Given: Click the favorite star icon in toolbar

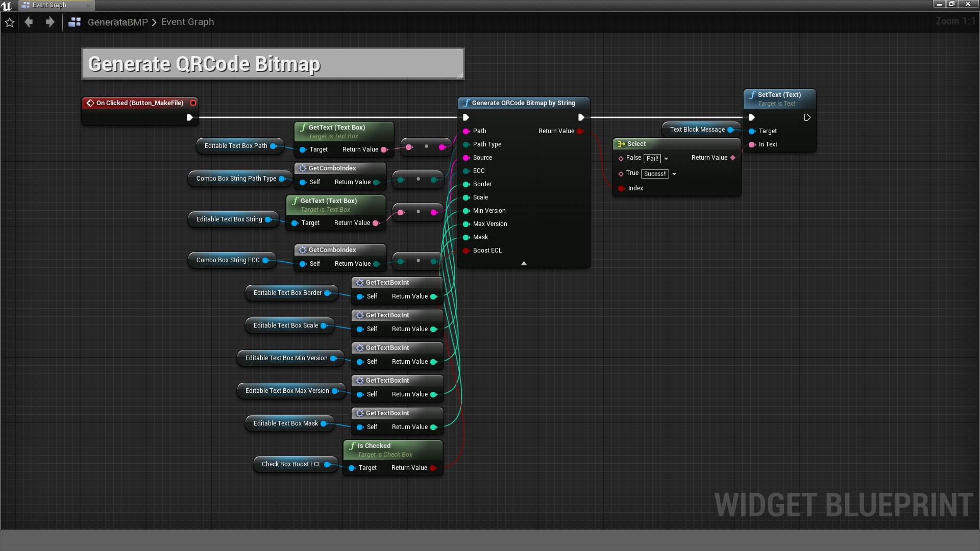Looking at the screenshot, I should pos(9,22).
